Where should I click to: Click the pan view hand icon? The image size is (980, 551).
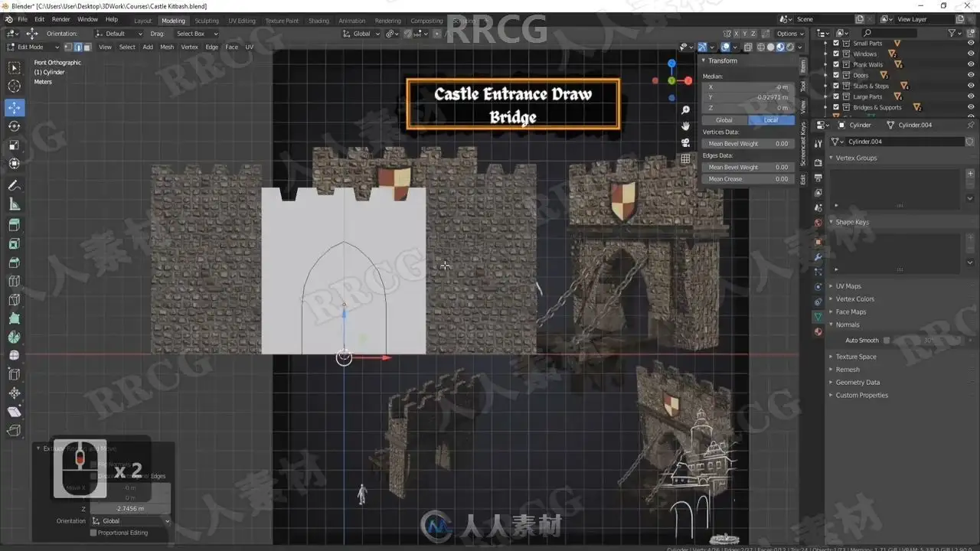(x=685, y=126)
